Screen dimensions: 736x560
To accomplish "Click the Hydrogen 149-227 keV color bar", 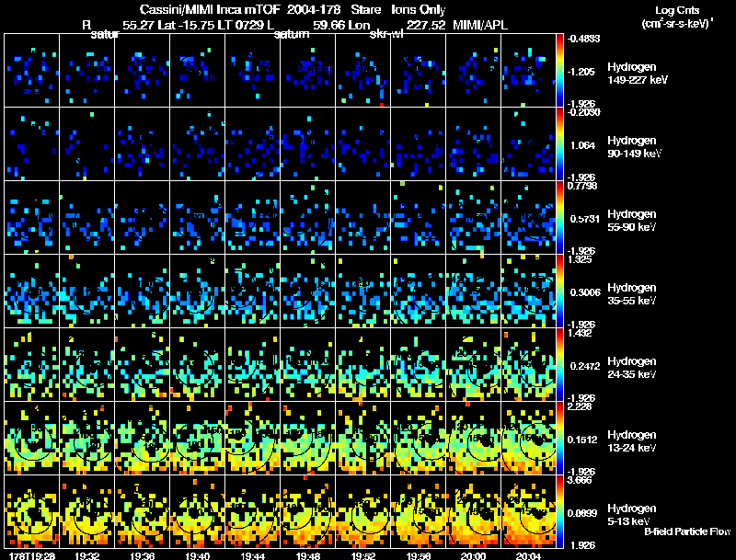I will pos(561,71).
